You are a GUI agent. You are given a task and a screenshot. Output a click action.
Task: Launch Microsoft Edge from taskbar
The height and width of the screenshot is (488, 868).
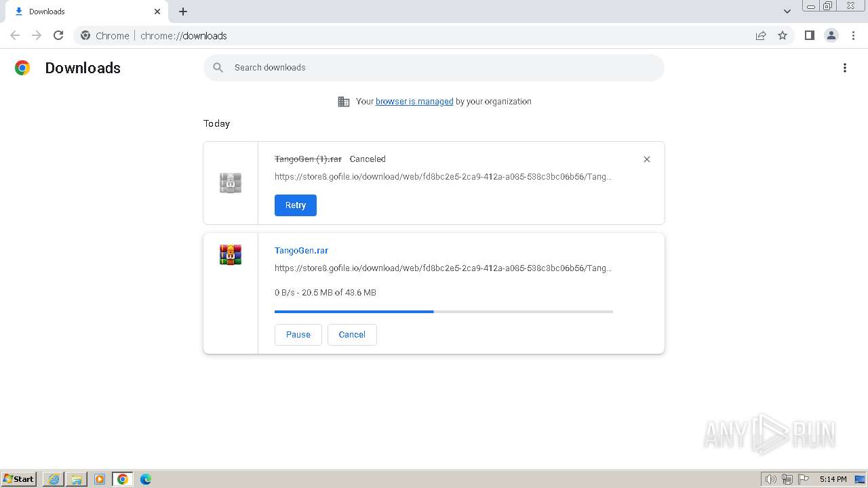(x=145, y=479)
